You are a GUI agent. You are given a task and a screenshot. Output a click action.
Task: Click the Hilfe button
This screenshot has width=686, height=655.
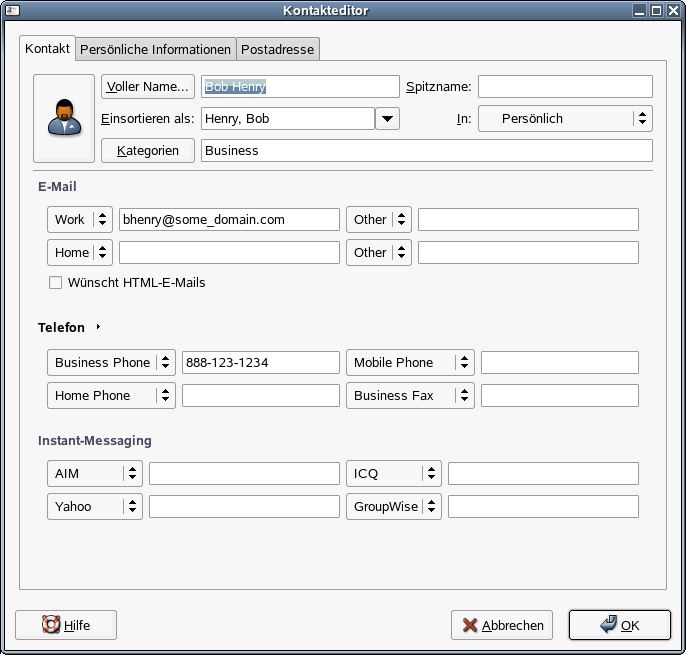coord(66,625)
